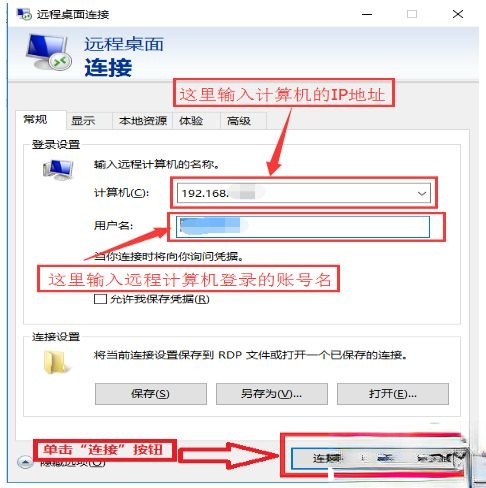Select the 常规 tab
This screenshot has width=486, height=488.
pos(35,120)
